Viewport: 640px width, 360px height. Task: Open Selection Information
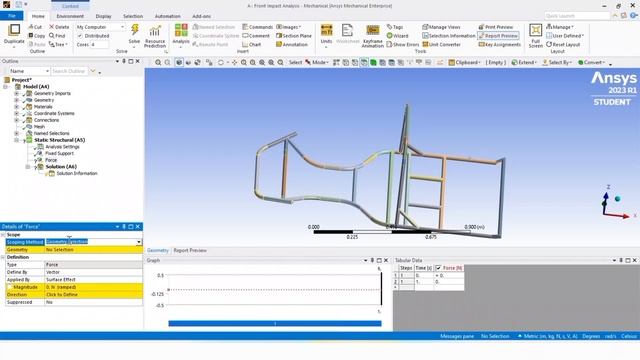[x=449, y=36]
